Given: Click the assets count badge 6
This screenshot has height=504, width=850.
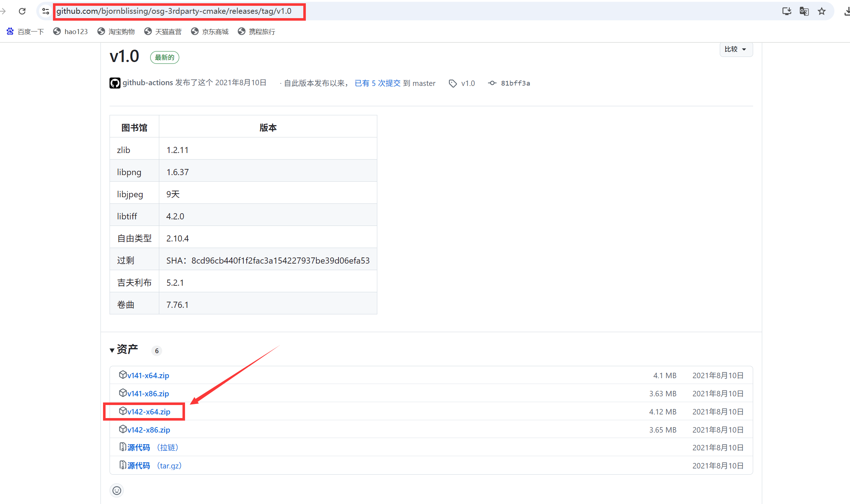Looking at the screenshot, I should [x=157, y=351].
